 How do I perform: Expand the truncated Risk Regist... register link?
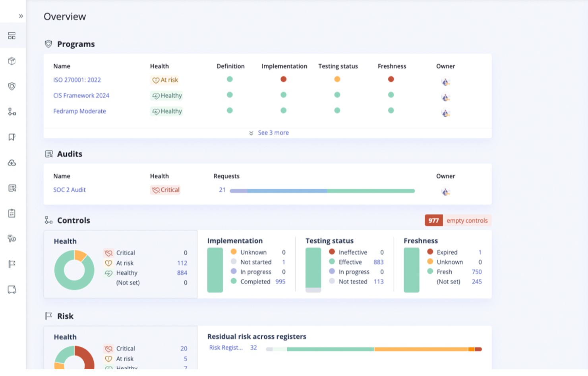click(226, 348)
